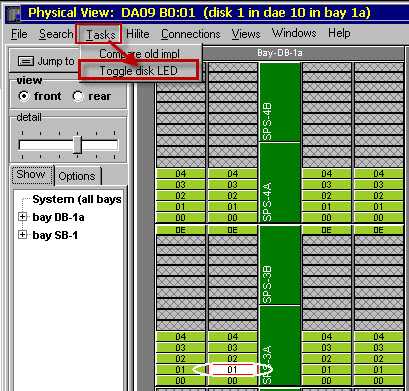
Task: Select the front view radio button
Action: 24,96
